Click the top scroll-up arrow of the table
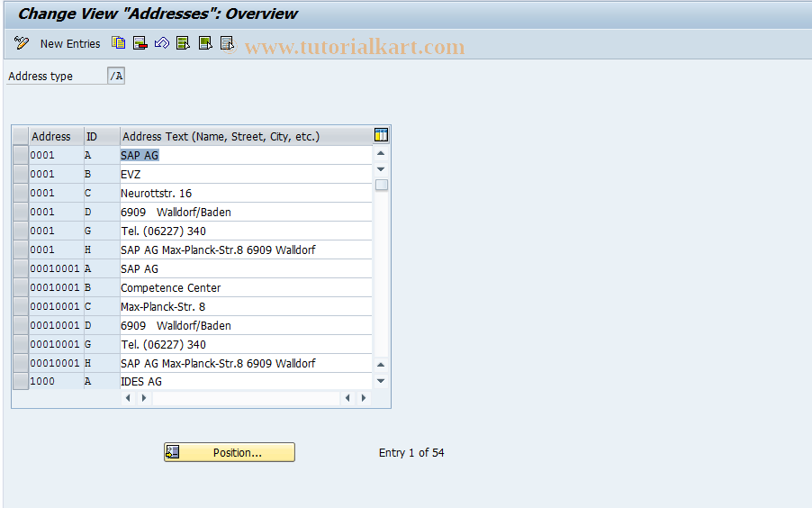This screenshot has height=508, width=812. [x=381, y=153]
